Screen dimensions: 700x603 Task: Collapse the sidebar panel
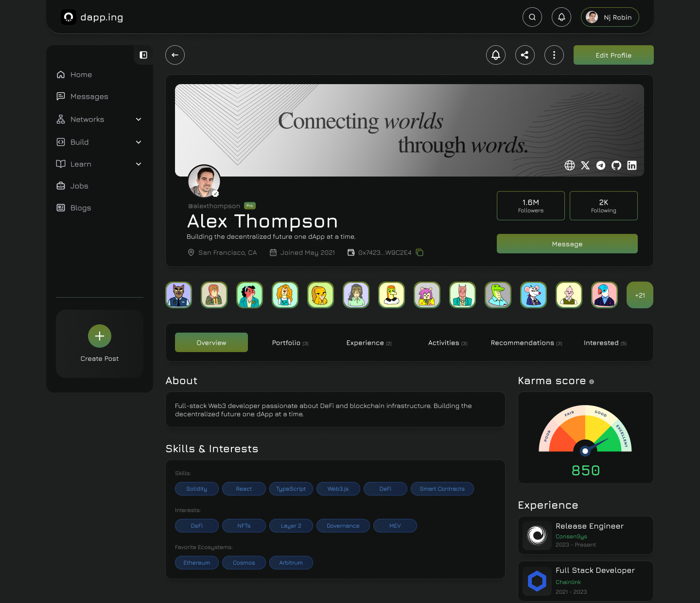pos(143,55)
